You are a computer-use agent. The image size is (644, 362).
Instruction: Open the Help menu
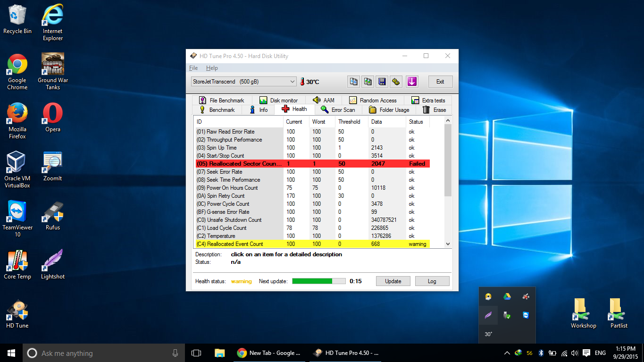pos(212,68)
